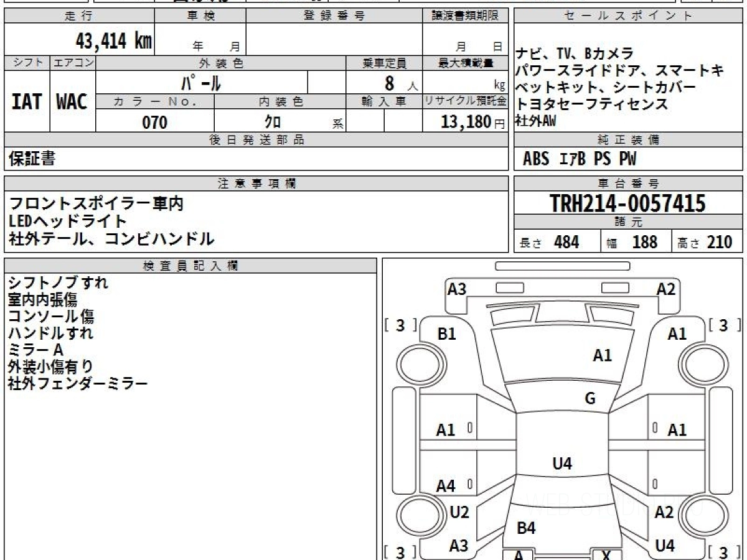Viewport: 747px width, 560px height.
Task: Select the recycle deposit 13,180円
Action: coord(472,122)
